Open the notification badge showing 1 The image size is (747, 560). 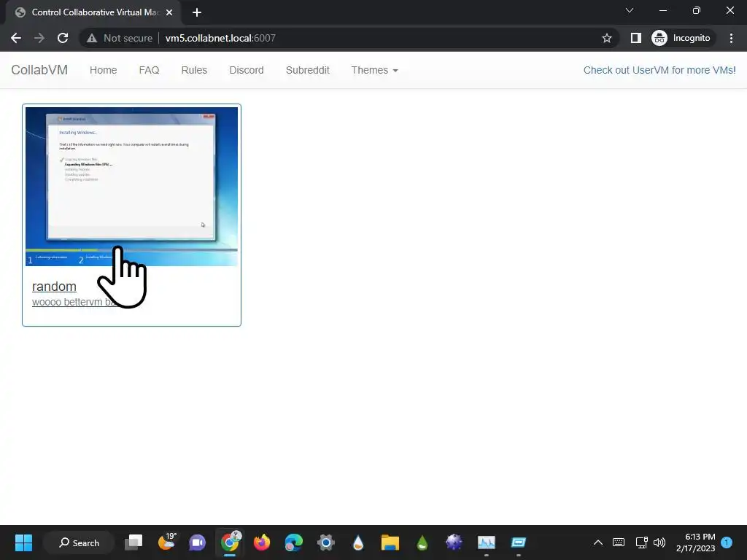click(727, 542)
